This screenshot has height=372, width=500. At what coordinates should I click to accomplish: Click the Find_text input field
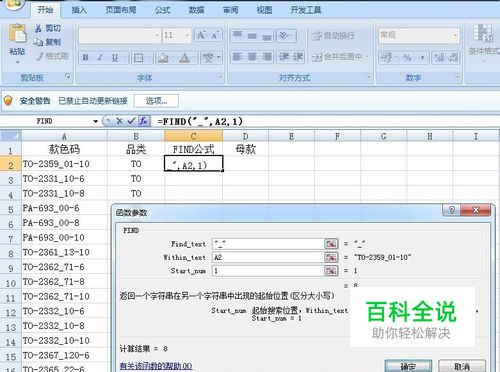pyautogui.click(x=268, y=244)
